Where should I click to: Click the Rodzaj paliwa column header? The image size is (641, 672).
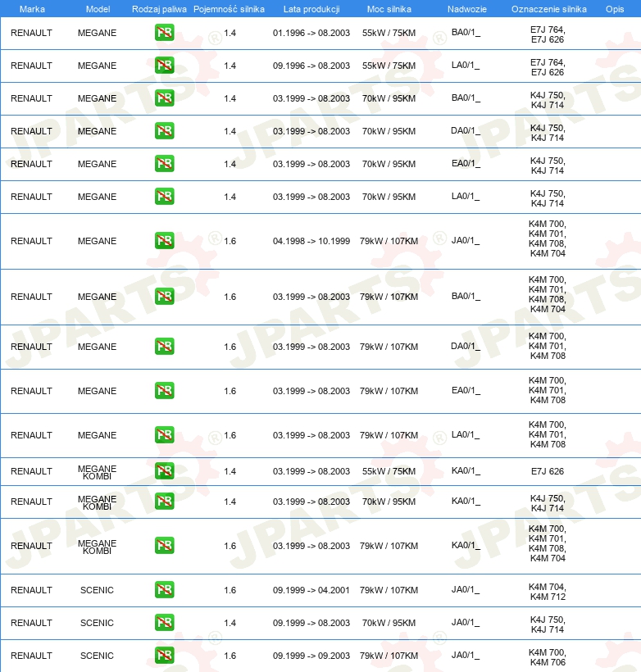159,9
